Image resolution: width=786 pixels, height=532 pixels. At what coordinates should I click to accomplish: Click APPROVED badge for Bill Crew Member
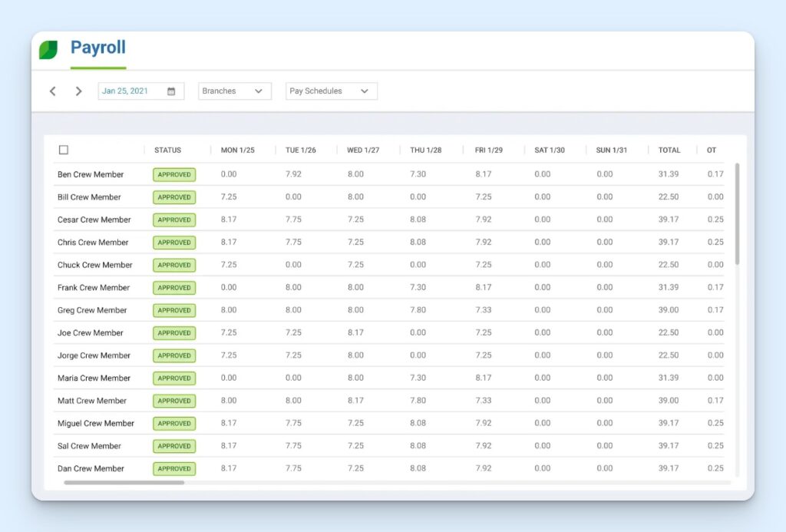[x=174, y=197]
